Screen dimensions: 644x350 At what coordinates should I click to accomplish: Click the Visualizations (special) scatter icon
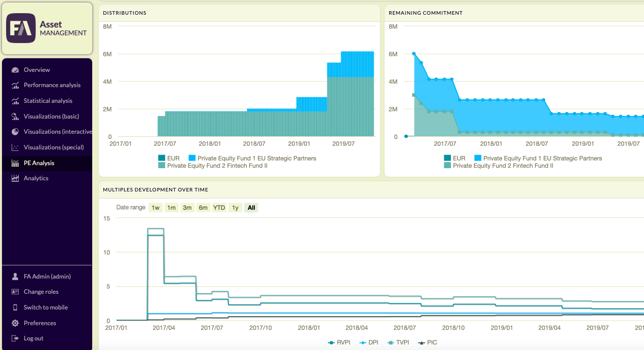(x=15, y=147)
